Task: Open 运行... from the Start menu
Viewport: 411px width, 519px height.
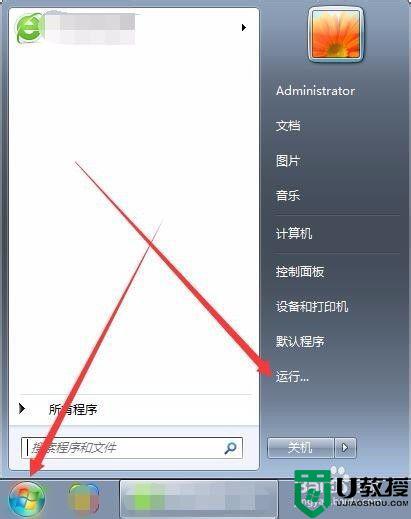Action: [x=292, y=377]
